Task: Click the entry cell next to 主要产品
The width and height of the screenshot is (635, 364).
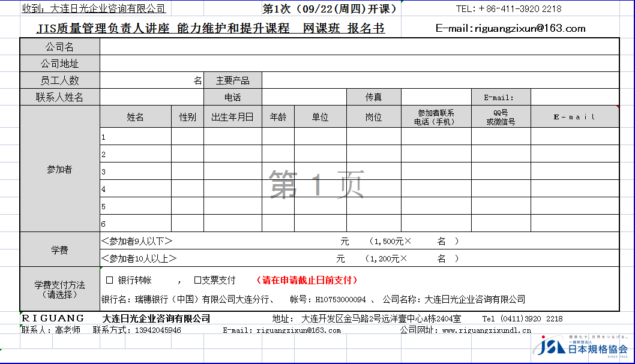Action: point(440,80)
